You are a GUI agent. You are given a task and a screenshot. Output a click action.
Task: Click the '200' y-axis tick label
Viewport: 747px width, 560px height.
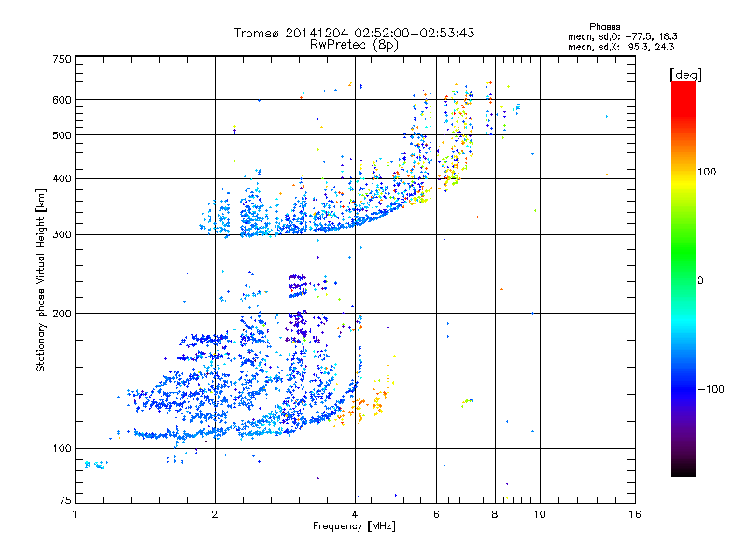(x=63, y=314)
